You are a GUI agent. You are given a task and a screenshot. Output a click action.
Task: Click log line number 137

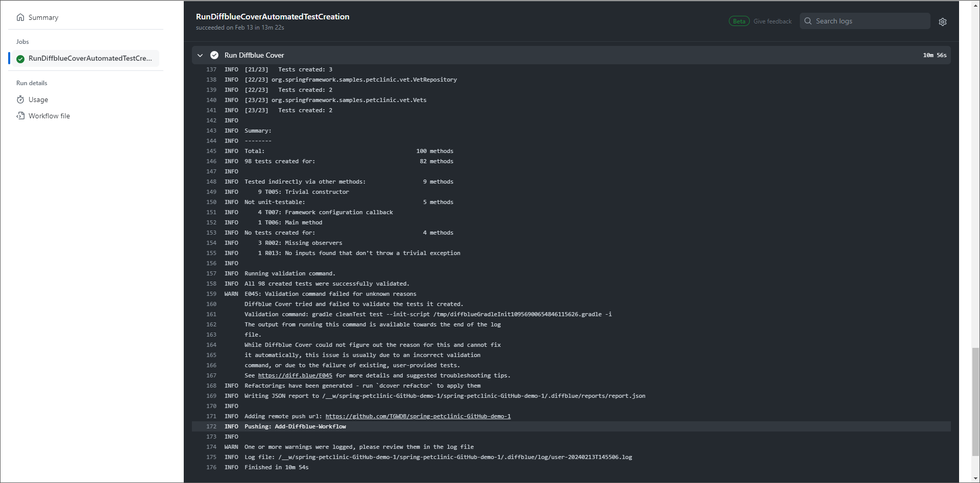tap(211, 69)
